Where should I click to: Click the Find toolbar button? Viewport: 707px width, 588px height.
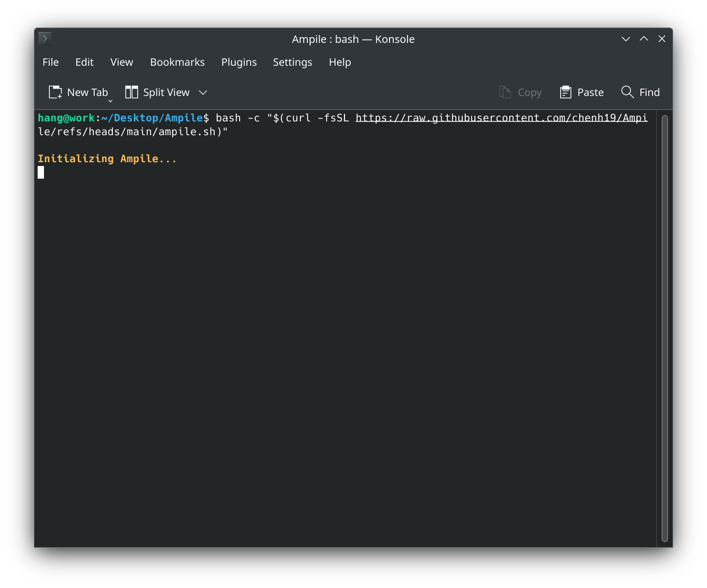(641, 92)
